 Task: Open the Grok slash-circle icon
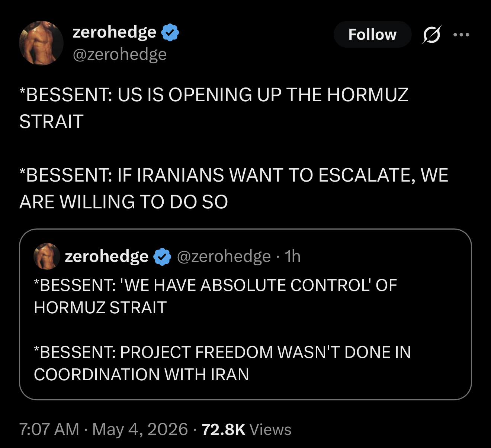click(431, 35)
